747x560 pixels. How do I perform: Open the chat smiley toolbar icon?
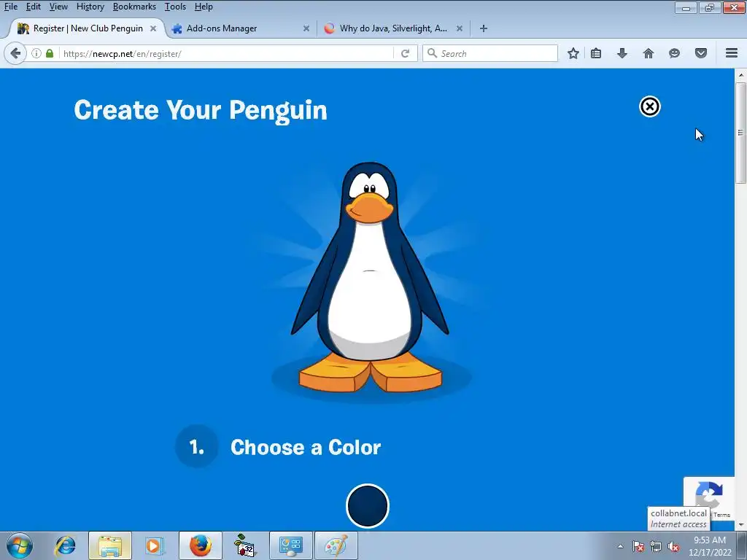(674, 53)
